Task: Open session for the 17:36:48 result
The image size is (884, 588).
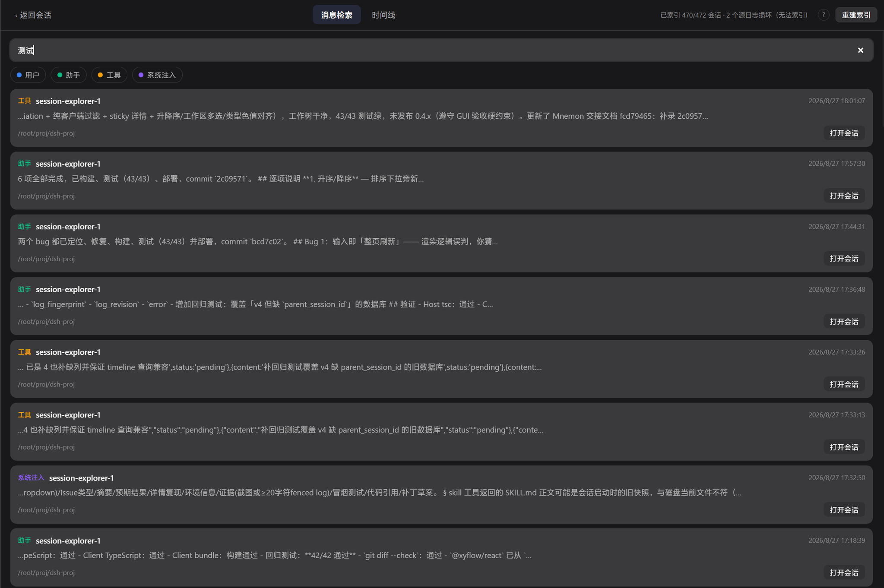Action: [844, 322]
